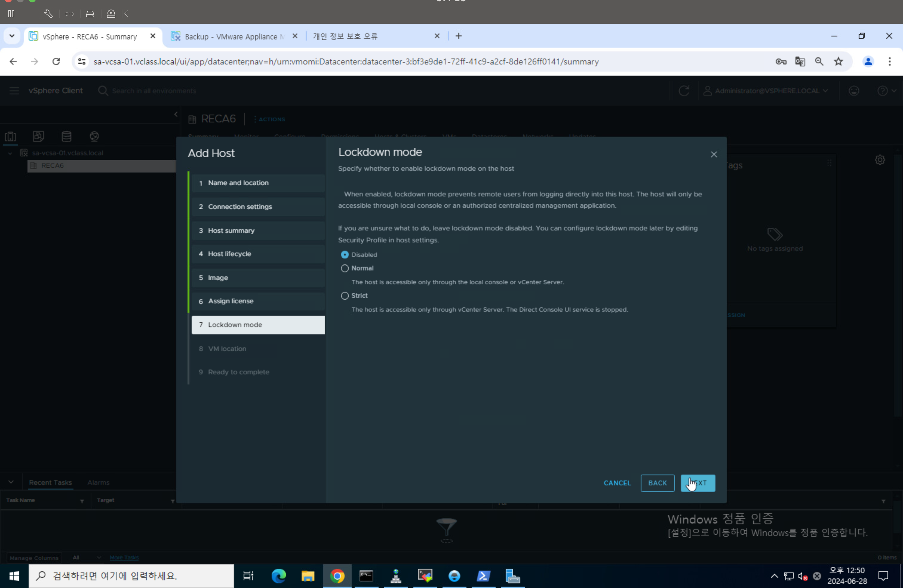Click the CANCEL button in the wizard

[617, 483]
